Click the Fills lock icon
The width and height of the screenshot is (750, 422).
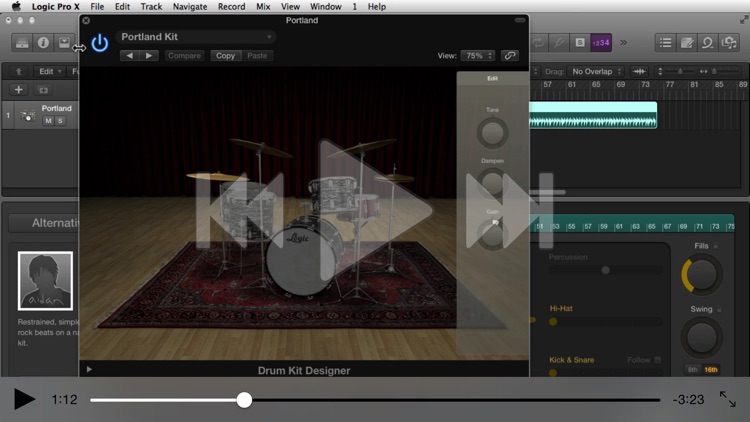pos(716,246)
